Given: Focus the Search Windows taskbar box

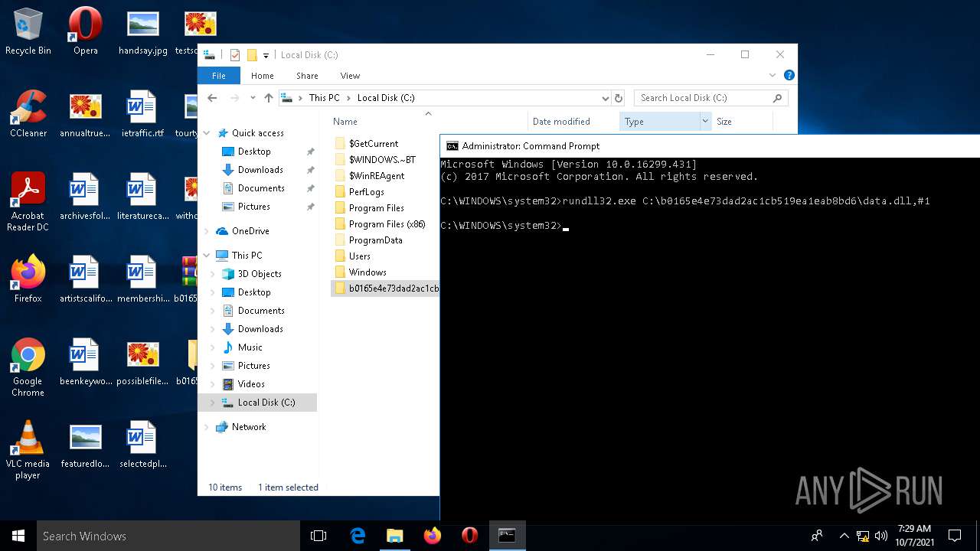Looking at the screenshot, I should click(168, 536).
